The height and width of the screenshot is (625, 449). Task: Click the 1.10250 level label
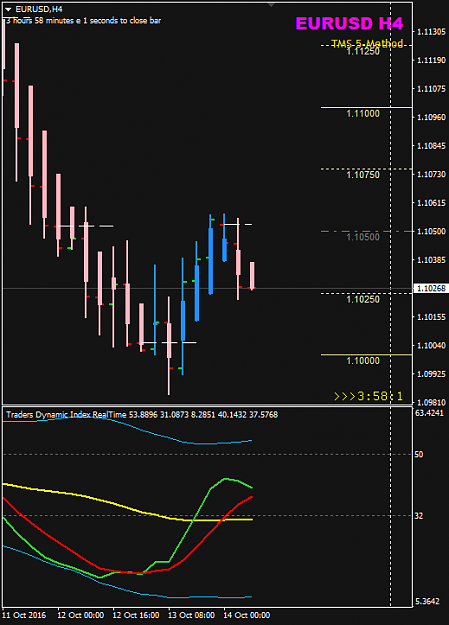(363, 299)
